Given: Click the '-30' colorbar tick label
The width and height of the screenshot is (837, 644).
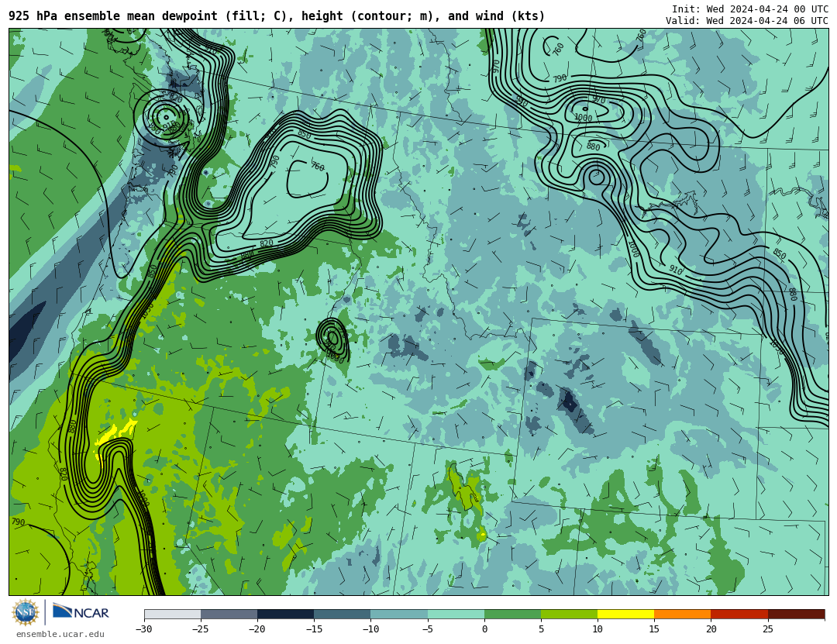Looking at the screenshot, I should (x=144, y=629).
